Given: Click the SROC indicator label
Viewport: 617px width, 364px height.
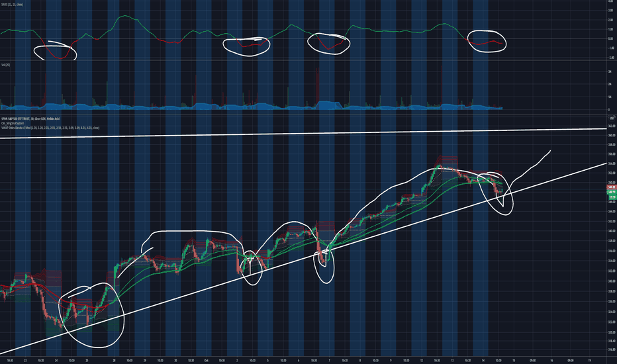Looking at the screenshot, I should [x=12, y=5].
